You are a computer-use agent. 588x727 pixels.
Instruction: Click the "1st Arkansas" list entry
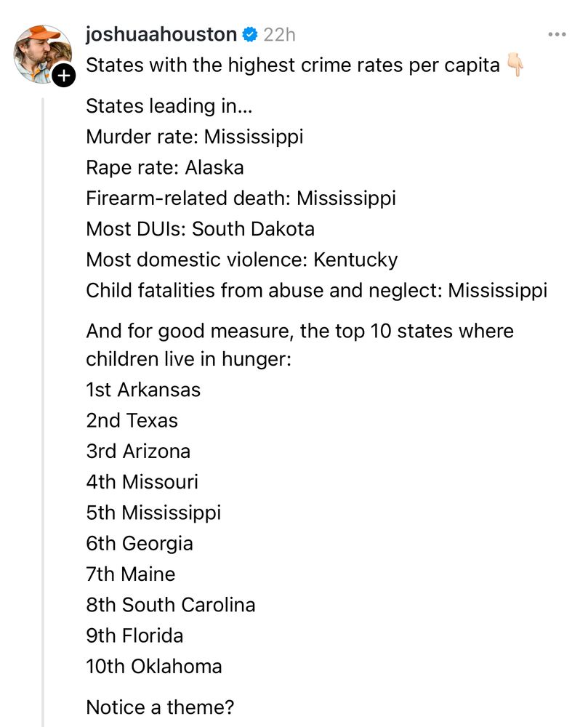tap(143, 390)
